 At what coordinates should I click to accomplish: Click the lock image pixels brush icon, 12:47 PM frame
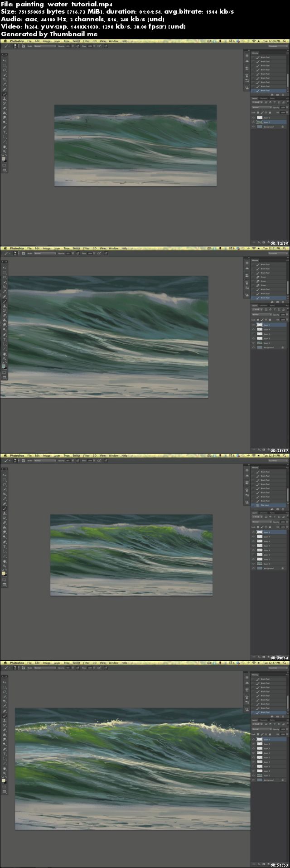click(262, 734)
